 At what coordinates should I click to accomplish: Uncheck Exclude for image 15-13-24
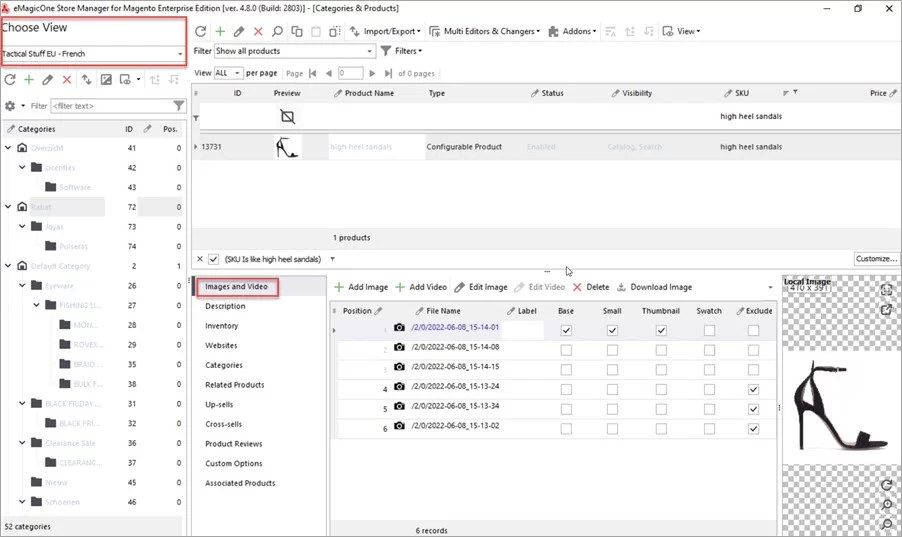[754, 390]
